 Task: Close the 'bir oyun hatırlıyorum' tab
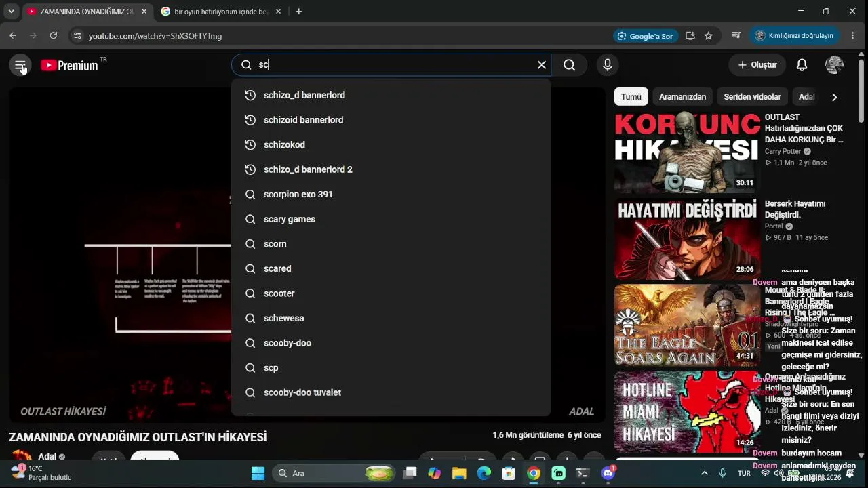[x=278, y=12]
